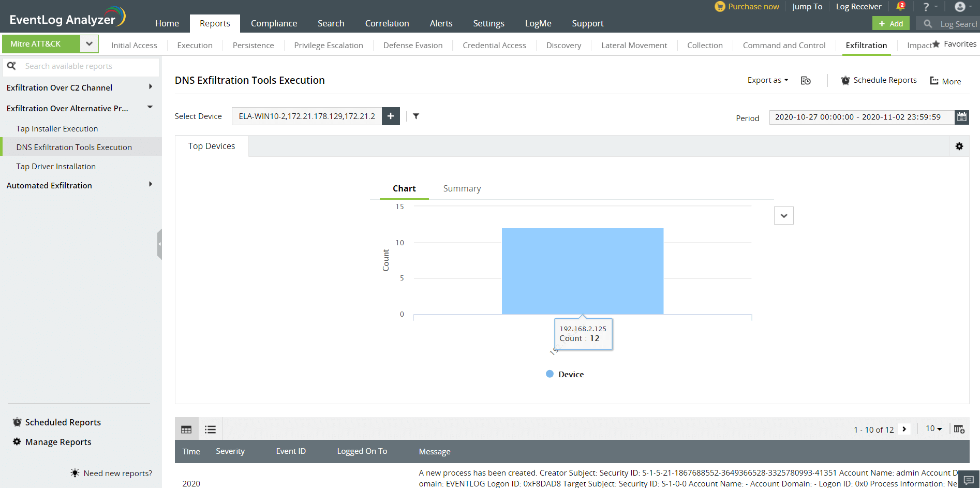Open the Compliance tab
980x488 pixels.
click(x=274, y=23)
